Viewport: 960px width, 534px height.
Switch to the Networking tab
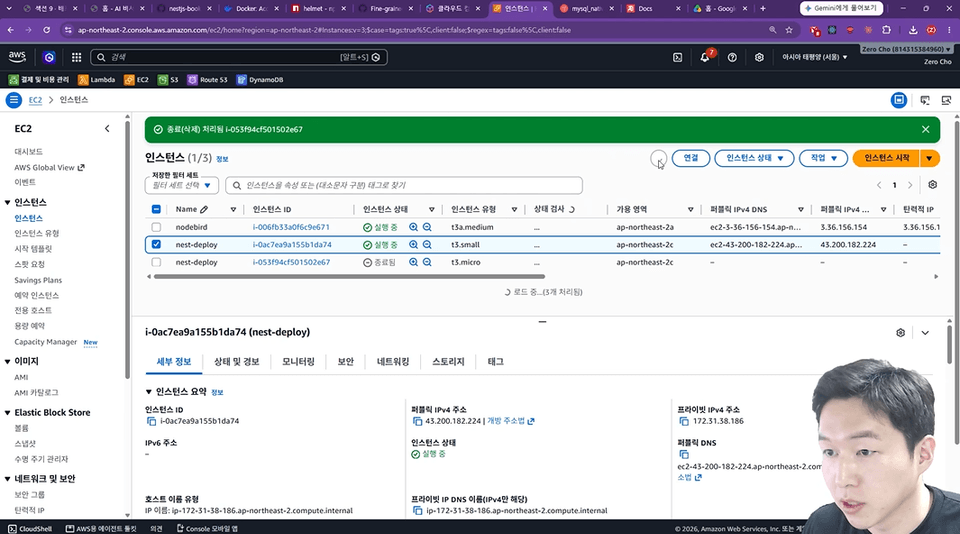[x=392, y=362]
